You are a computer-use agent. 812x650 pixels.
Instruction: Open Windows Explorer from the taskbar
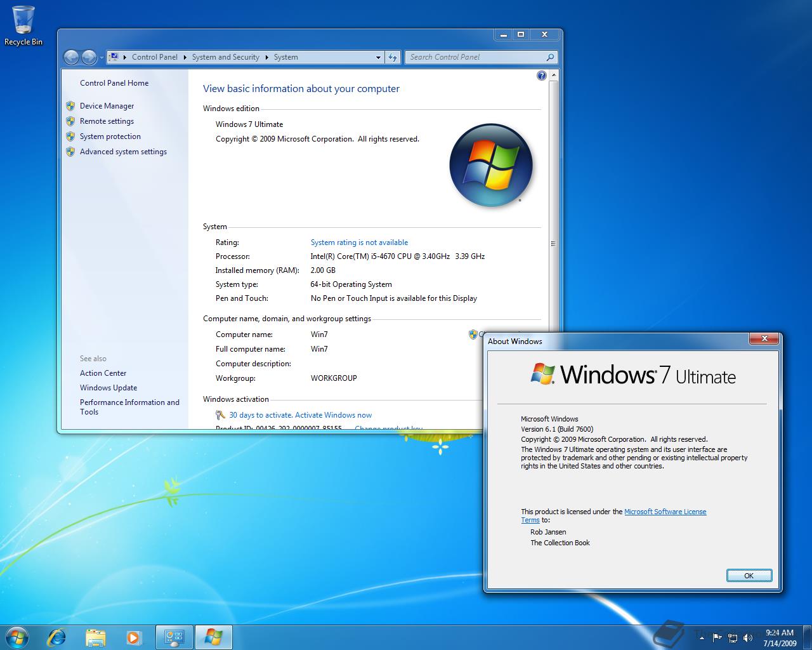(95, 637)
